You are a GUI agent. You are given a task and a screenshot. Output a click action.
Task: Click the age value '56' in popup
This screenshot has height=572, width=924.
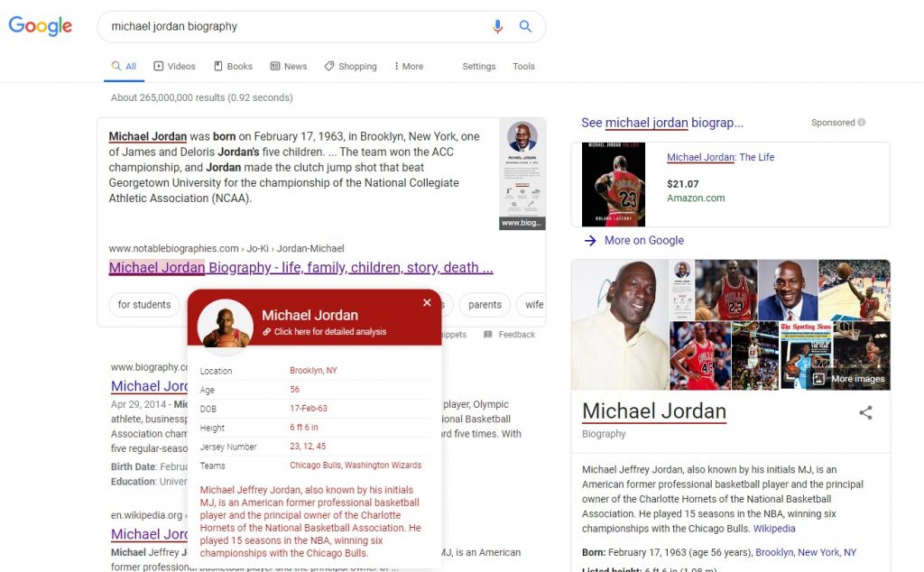pyautogui.click(x=295, y=390)
